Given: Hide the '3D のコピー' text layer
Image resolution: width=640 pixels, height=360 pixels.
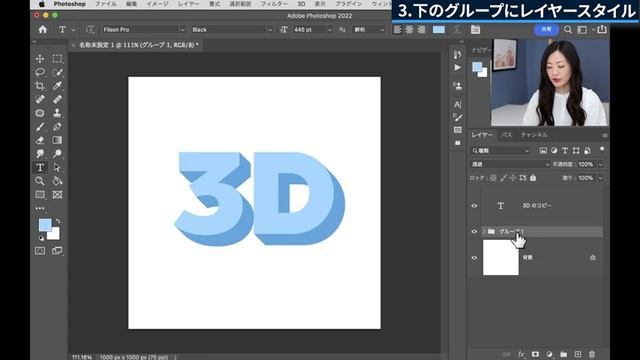Looking at the screenshot, I should [474, 206].
